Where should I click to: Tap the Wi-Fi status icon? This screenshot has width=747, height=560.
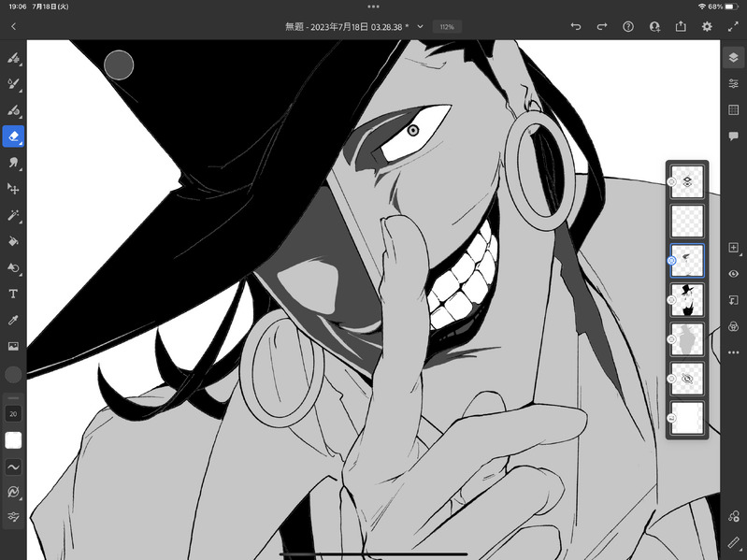[702, 7]
